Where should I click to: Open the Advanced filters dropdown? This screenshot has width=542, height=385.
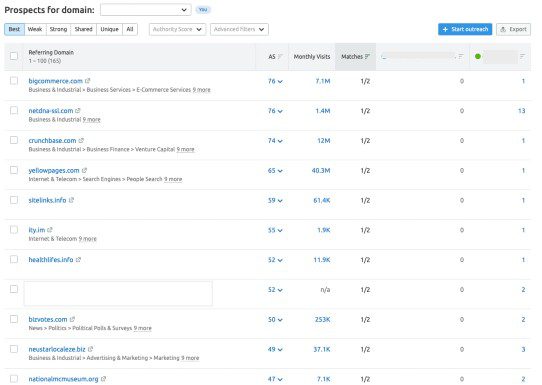[239, 29]
